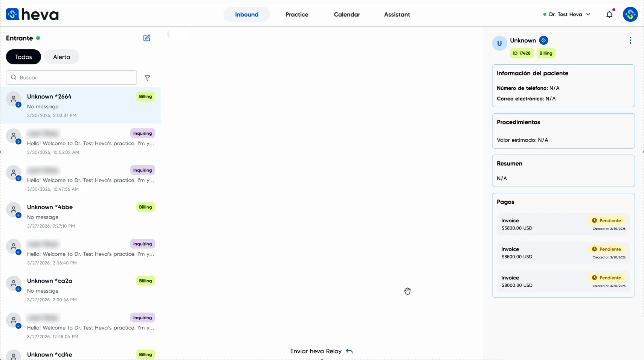Open the $8500.00 USD invoice

(x=563, y=253)
